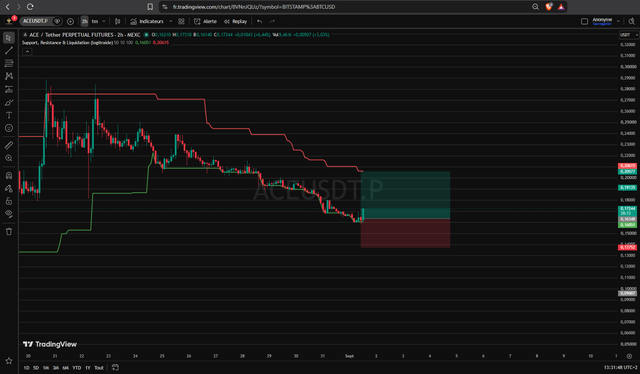
Task: Click the time zone clock 13:31:48 UTC+2
Action: pyautogui.click(x=620, y=368)
